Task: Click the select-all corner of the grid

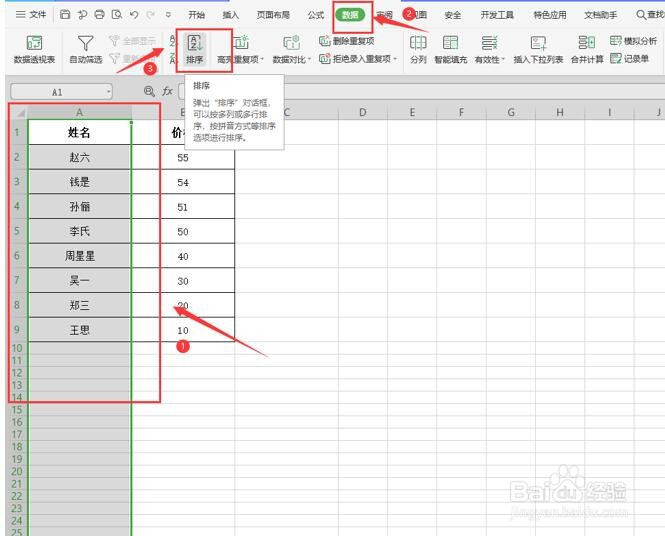Action: pyautogui.click(x=18, y=112)
